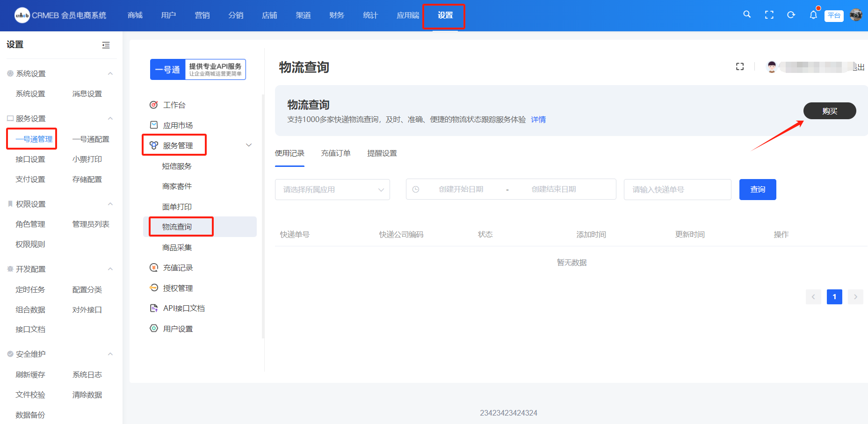This screenshot has width=868, height=424.
Task: Click the refresh icon in header
Action: click(x=791, y=15)
